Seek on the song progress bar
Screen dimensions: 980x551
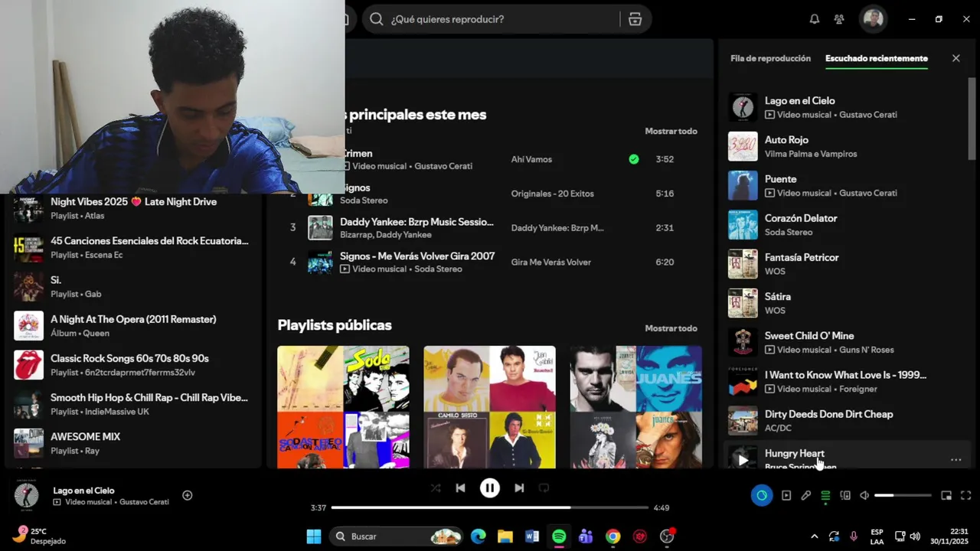(x=490, y=507)
